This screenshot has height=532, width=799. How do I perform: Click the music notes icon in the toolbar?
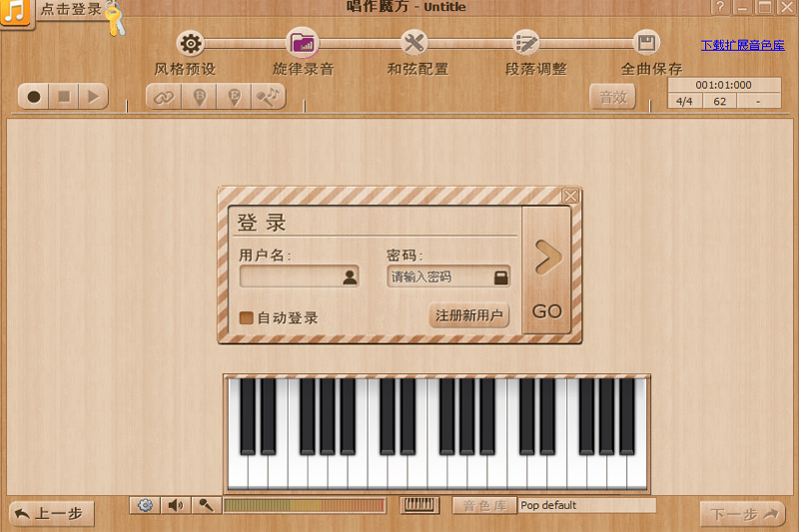point(268,97)
